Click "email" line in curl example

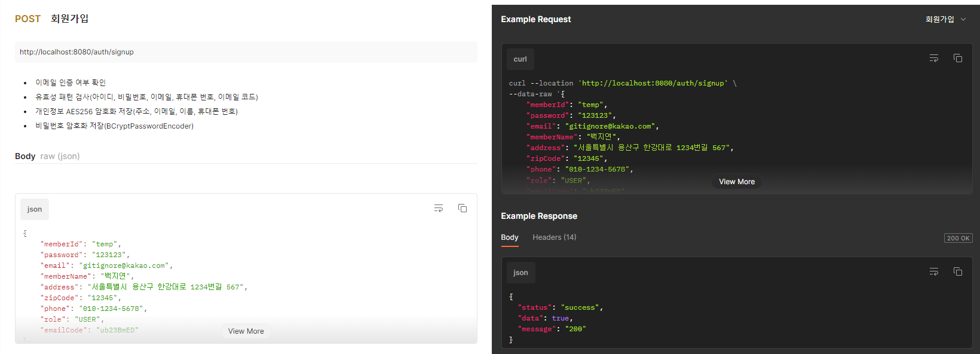[x=592, y=126]
